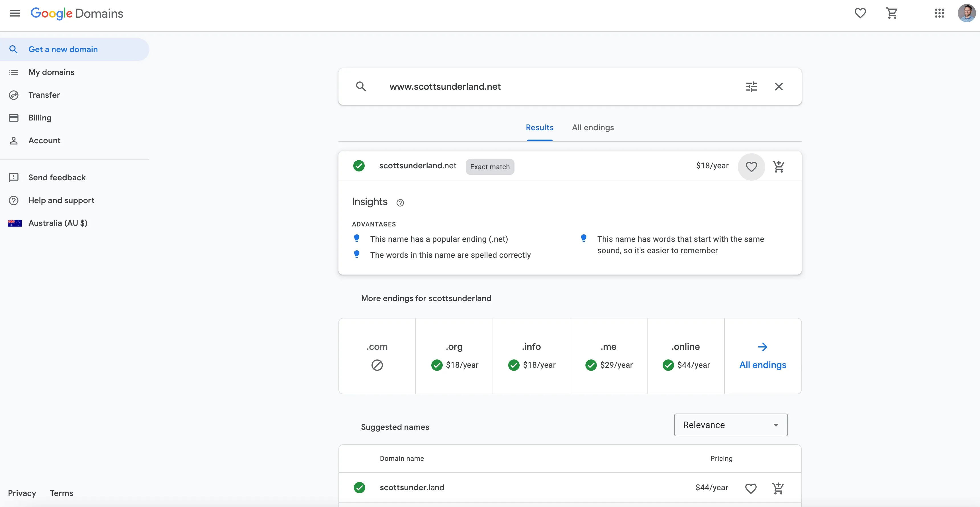The width and height of the screenshot is (980, 507).
Task: Click the $18/year price of scottsunderland.net
Action: 712,166
